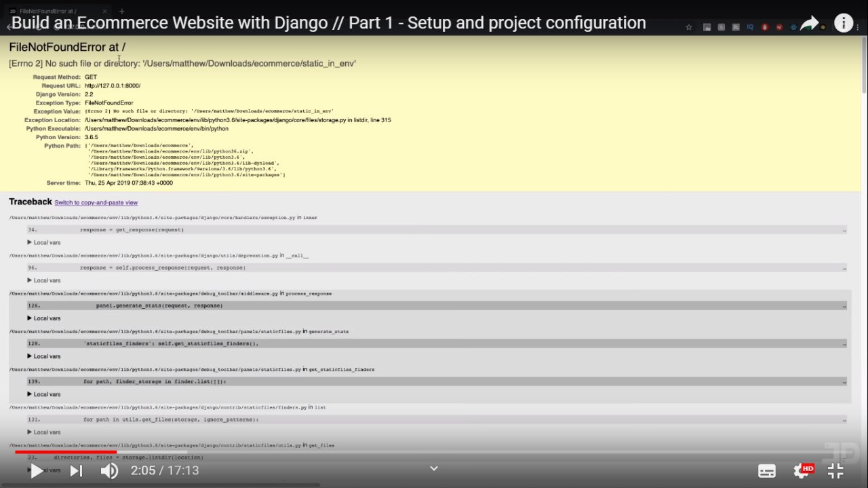Image resolution: width=868 pixels, height=488 pixels.
Task: Toggle subtitles/closed captions
Action: click(x=767, y=471)
